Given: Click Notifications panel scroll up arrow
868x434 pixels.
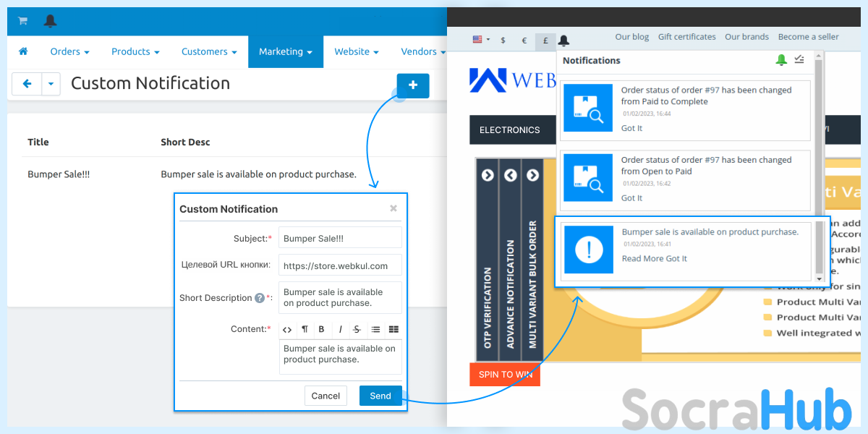Looking at the screenshot, I should tap(819, 55).
